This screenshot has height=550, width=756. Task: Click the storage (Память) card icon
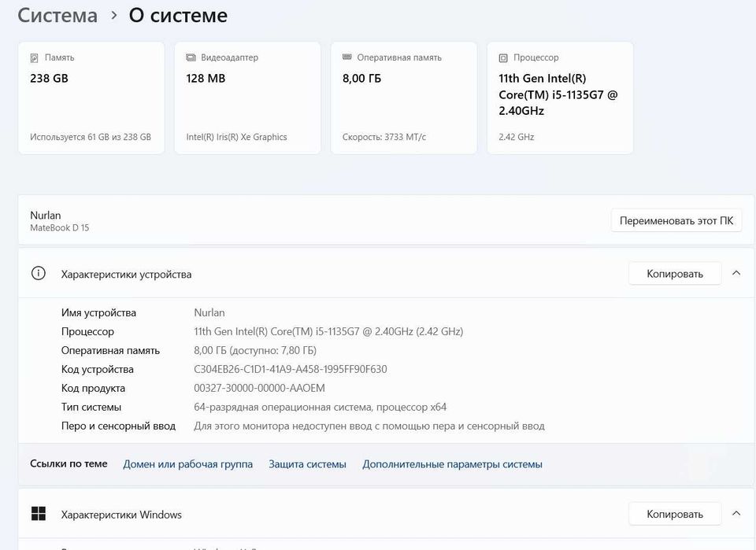click(x=34, y=58)
